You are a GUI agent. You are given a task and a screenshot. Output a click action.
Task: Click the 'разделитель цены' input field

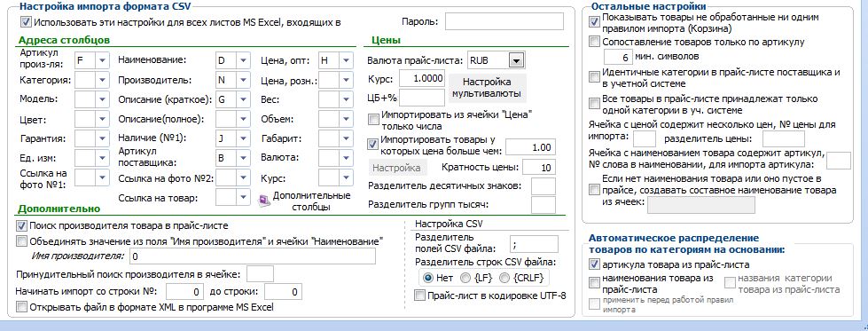point(783,138)
